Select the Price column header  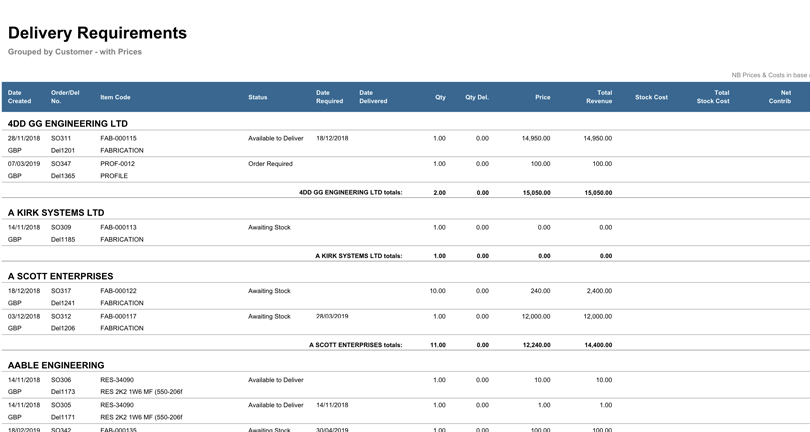pyautogui.click(x=542, y=97)
